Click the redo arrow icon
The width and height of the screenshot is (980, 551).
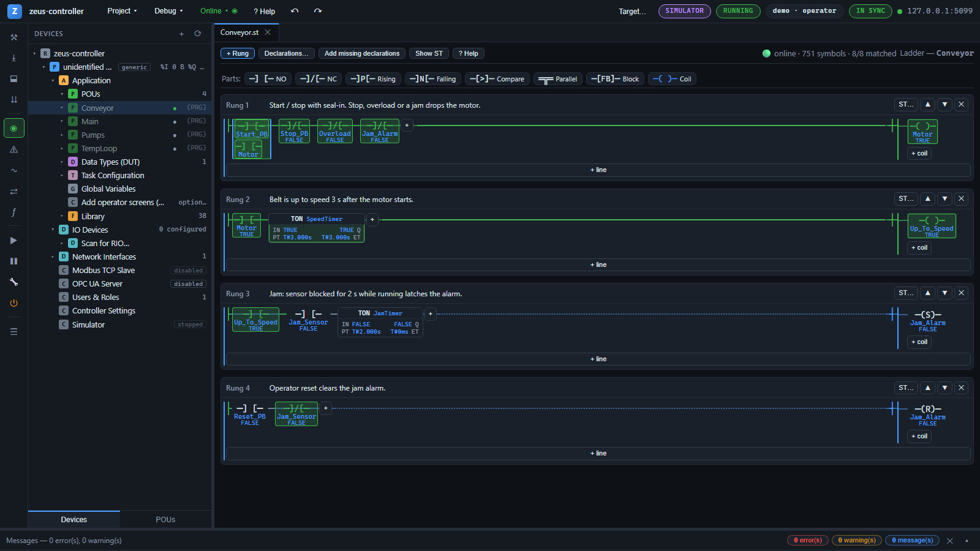pyautogui.click(x=318, y=11)
